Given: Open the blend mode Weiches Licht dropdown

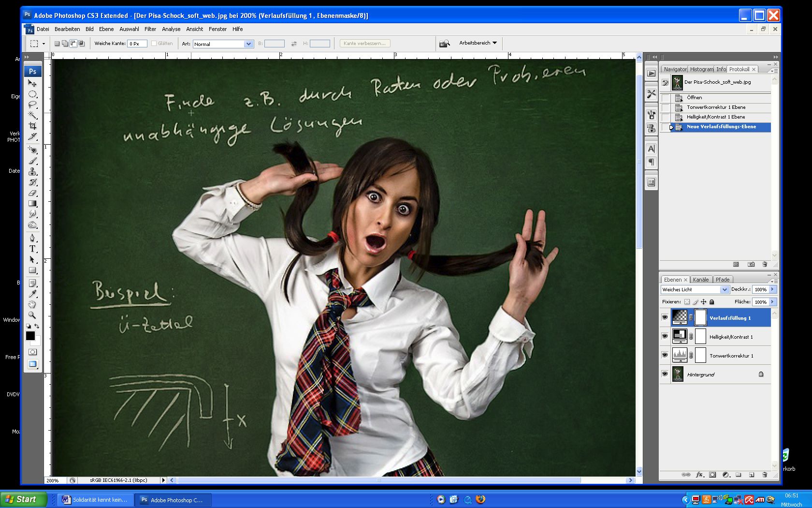Looking at the screenshot, I should point(725,289).
